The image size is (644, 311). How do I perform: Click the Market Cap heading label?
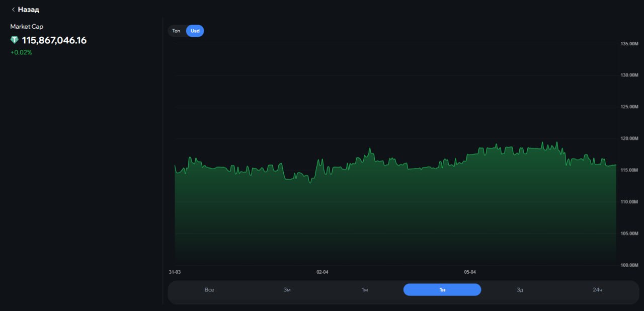pos(27,27)
